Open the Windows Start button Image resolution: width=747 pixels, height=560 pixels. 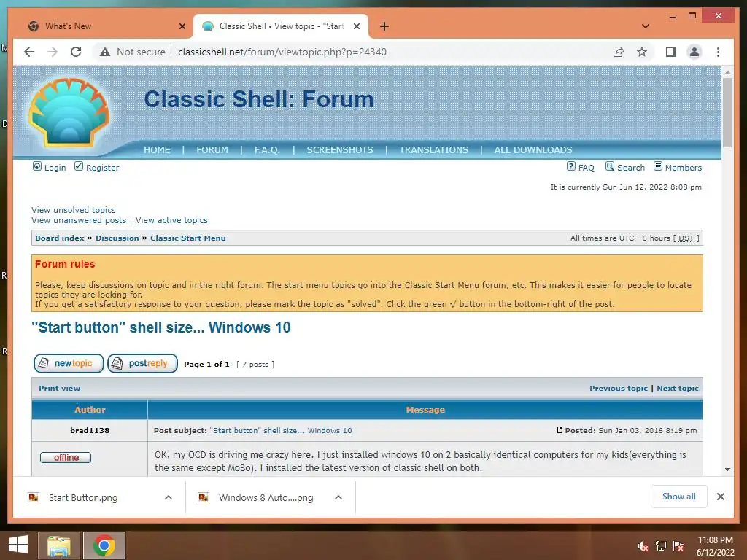click(x=18, y=545)
